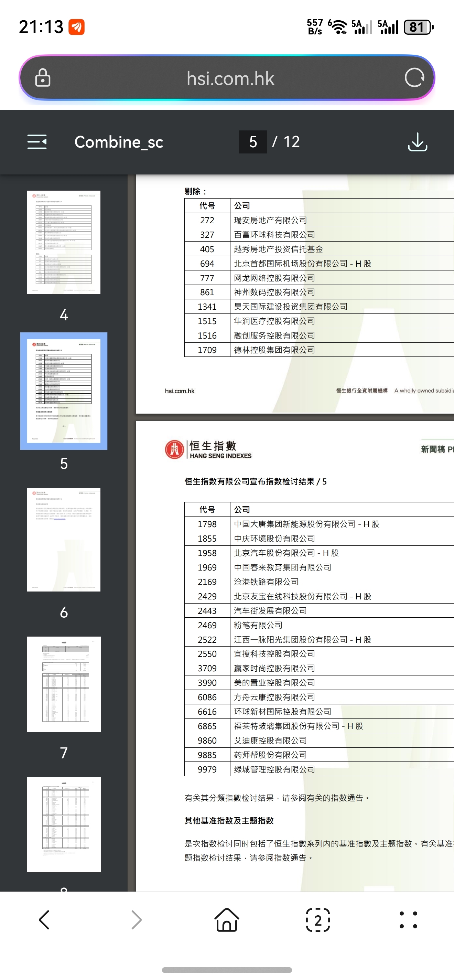This screenshot has width=454, height=980.
Task: Select row 3709 赢家时尚控股有限公司
Action: (x=319, y=669)
